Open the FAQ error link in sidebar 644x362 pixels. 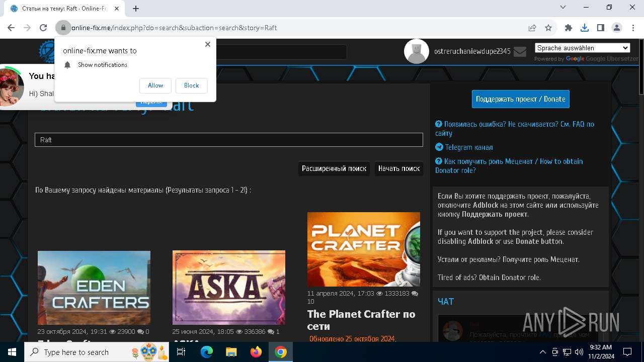(x=515, y=128)
